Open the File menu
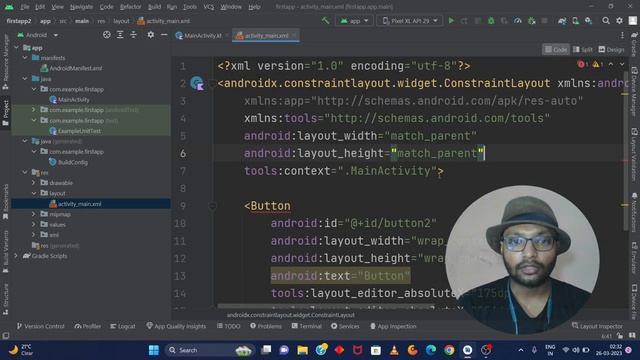This screenshot has height=360, width=640. point(25,7)
